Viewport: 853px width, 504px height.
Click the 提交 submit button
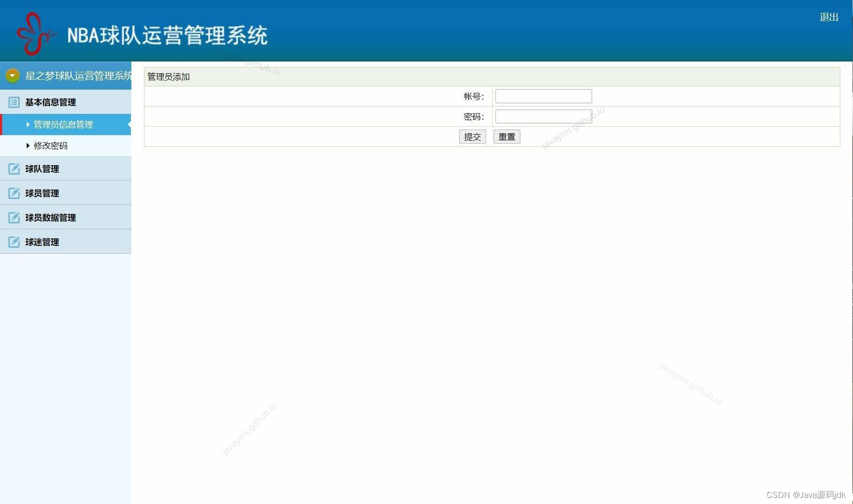pyautogui.click(x=472, y=137)
